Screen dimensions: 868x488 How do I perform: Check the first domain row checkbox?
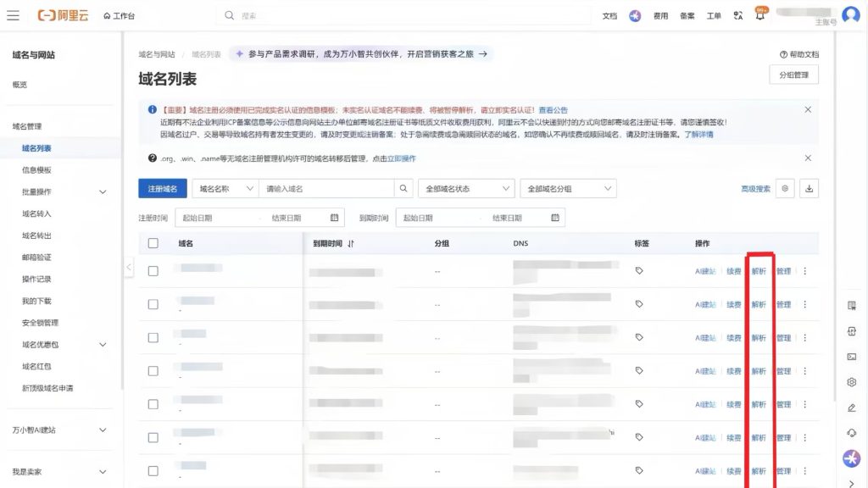tap(153, 271)
